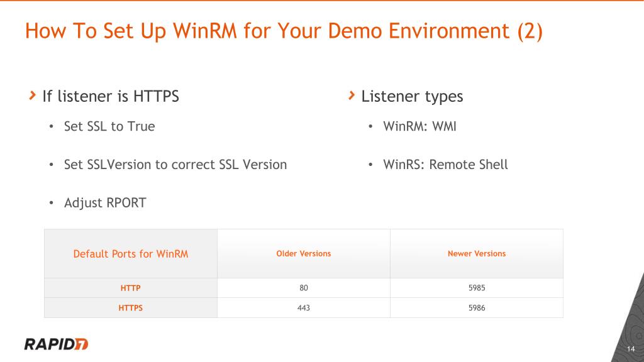Click the "Default Ports for WinRM" table header

(x=131, y=254)
